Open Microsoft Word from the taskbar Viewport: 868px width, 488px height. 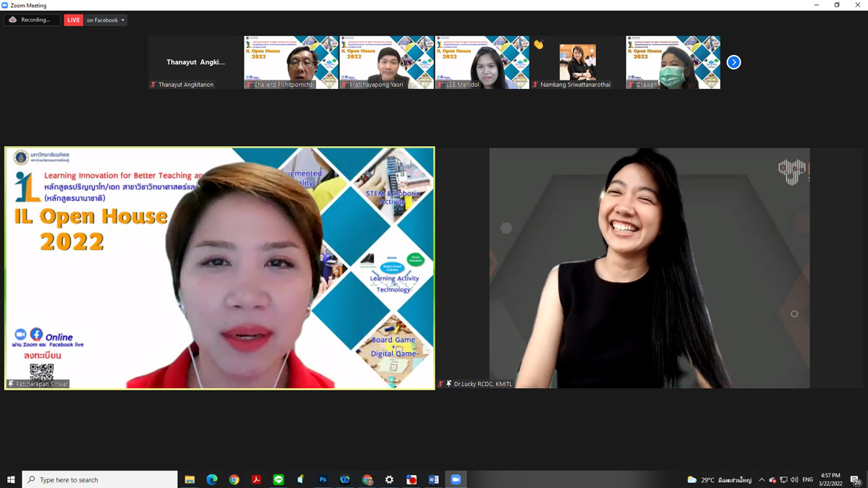tap(433, 479)
